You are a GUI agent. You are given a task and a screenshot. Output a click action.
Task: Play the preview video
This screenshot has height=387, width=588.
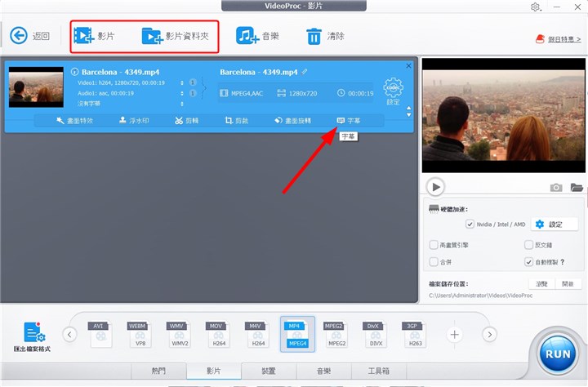pos(435,187)
